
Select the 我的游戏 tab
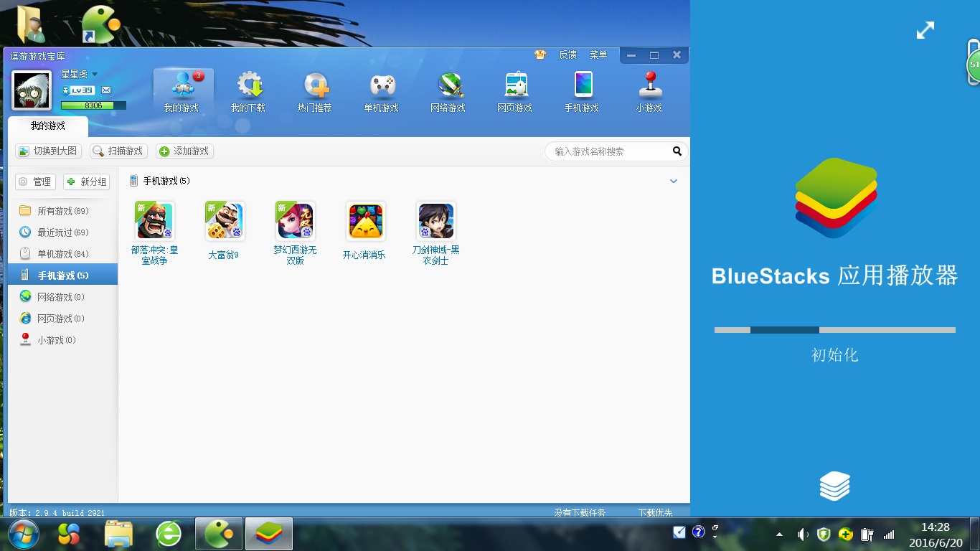pos(47,126)
